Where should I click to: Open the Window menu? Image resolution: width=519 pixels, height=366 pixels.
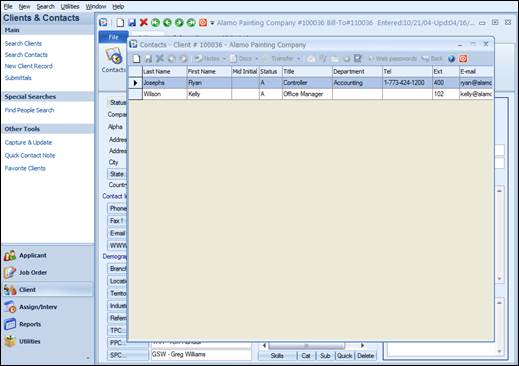click(96, 6)
